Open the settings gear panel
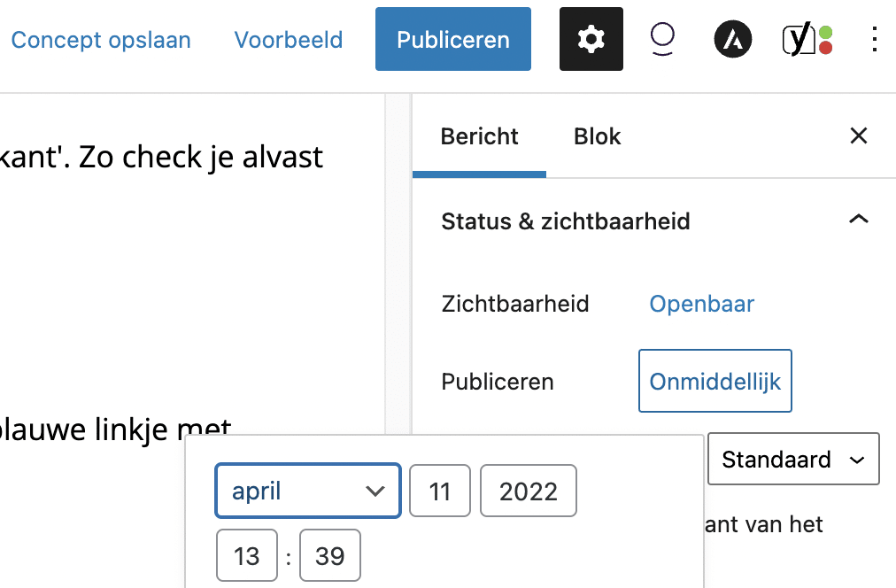The height and width of the screenshot is (588, 896). pyautogui.click(x=591, y=39)
